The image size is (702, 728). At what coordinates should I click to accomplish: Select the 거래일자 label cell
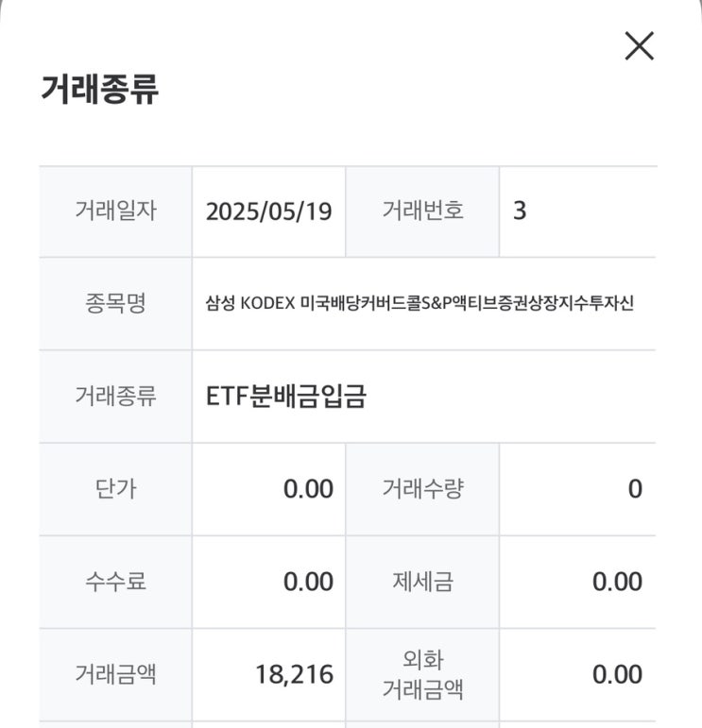coord(115,211)
